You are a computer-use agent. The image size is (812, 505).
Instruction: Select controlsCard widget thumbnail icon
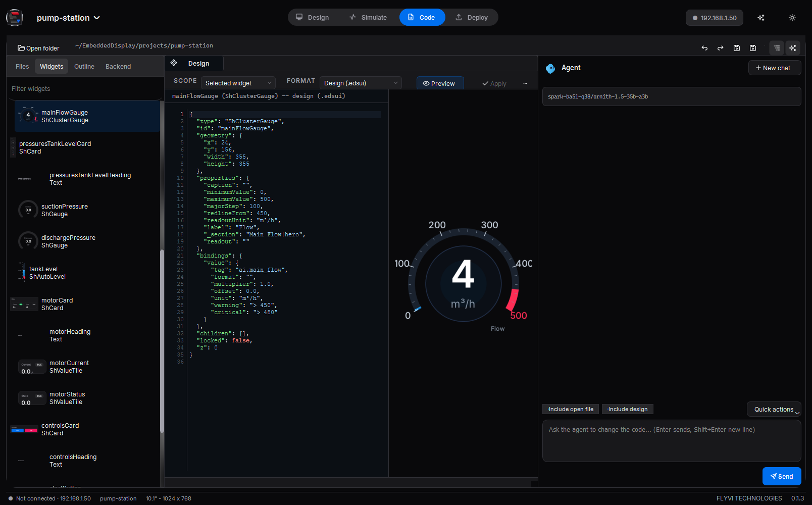pos(24,429)
